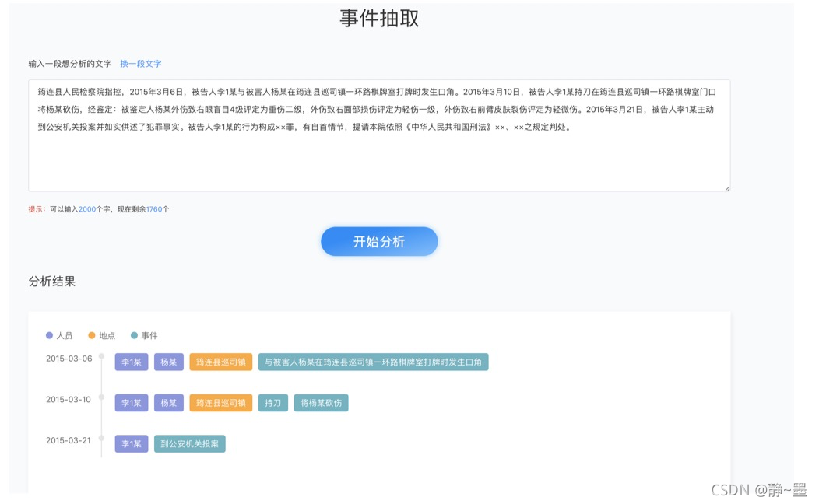Click the 将杨某砍伤 event tag
Image resolution: width=819 pixels, height=504 pixels.
321,403
